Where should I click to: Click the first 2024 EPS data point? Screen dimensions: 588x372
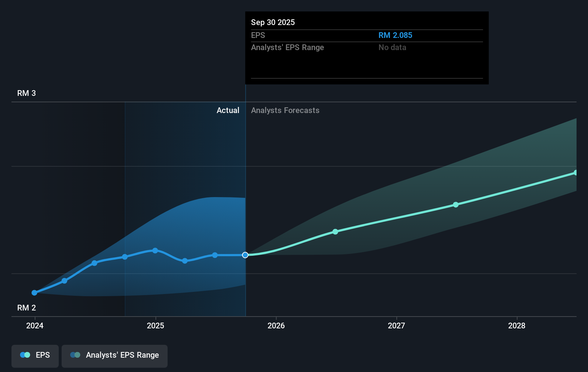click(34, 293)
